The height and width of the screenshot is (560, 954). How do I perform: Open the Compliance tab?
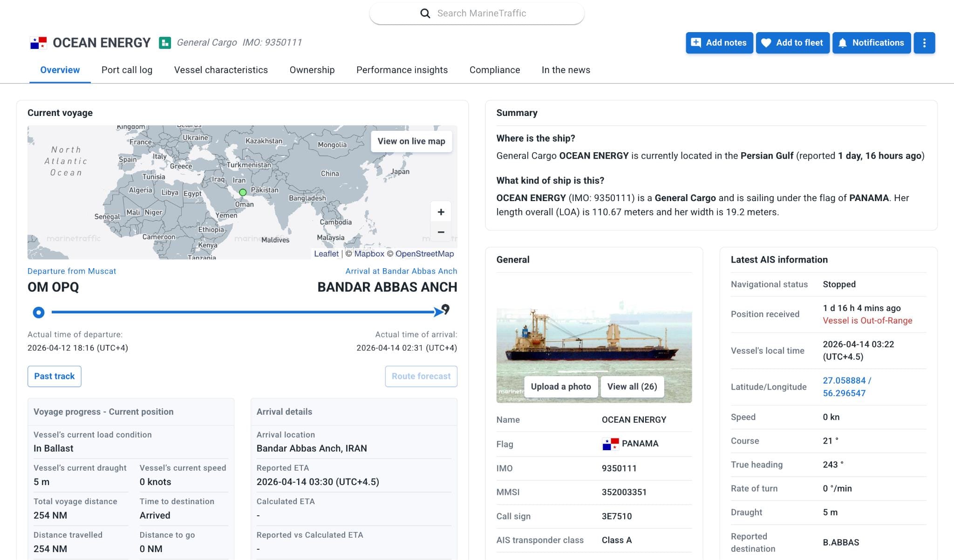[494, 70]
